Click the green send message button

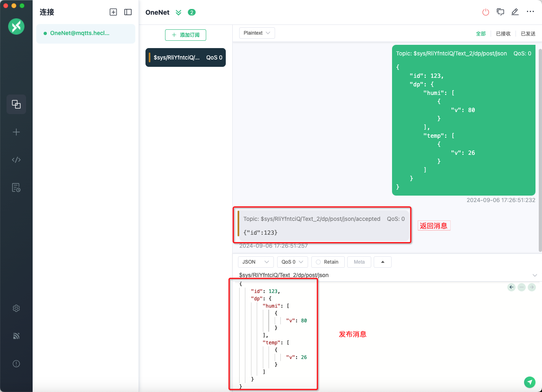(529, 382)
